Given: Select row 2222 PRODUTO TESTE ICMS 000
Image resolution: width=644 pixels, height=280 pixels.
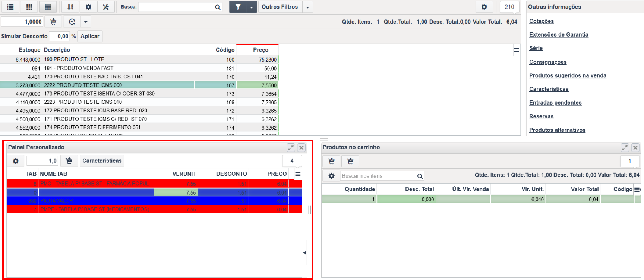Looking at the screenshot, I should (139, 85).
